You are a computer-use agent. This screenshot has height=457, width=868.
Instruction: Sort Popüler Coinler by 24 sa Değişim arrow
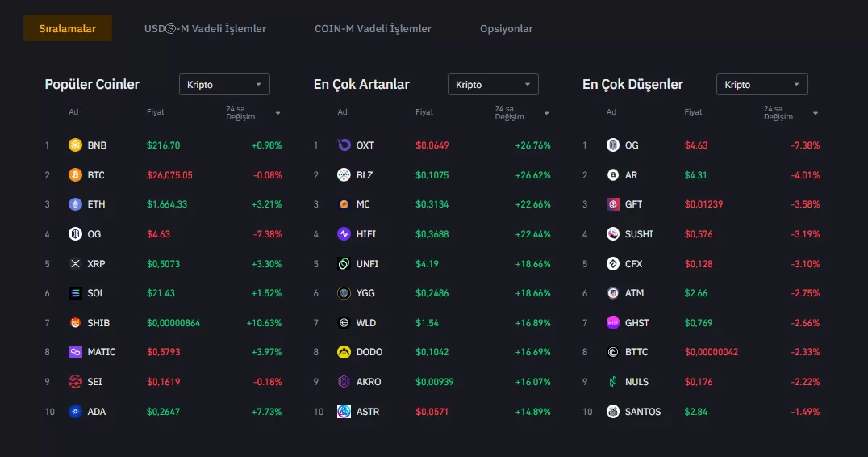(x=278, y=114)
